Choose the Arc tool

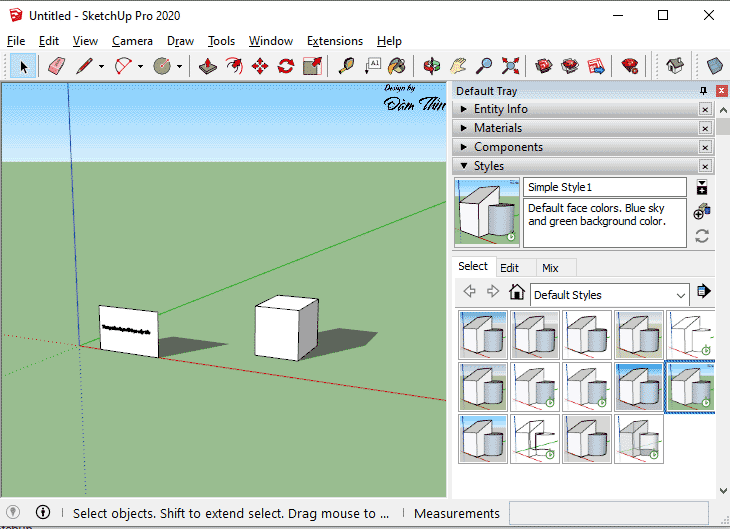pos(123,66)
